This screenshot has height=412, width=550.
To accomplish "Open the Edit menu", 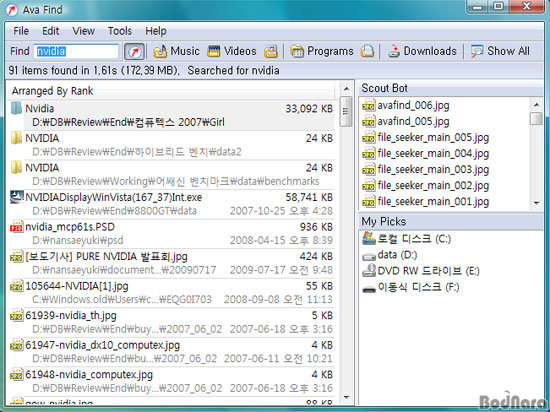I will click(x=51, y=31).
